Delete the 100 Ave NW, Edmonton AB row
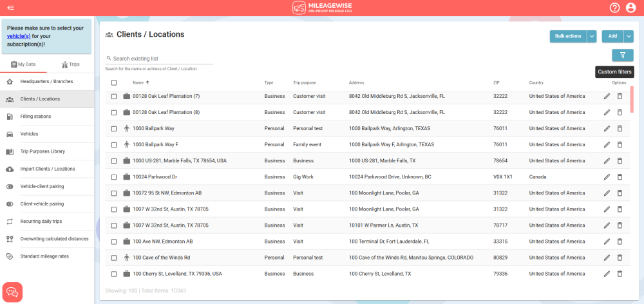The image size is (644, 304). pyautogui.click(x=620, y=242)
